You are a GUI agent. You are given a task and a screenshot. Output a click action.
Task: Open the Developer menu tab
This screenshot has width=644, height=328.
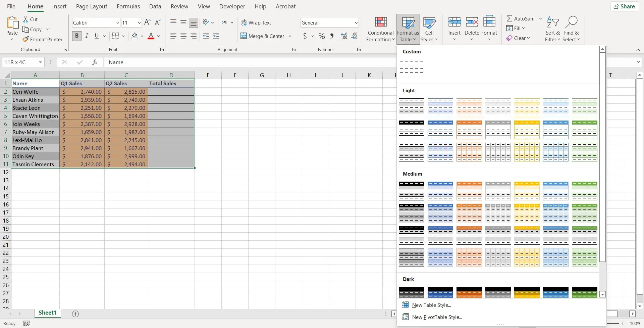click(x=232, y=6)
